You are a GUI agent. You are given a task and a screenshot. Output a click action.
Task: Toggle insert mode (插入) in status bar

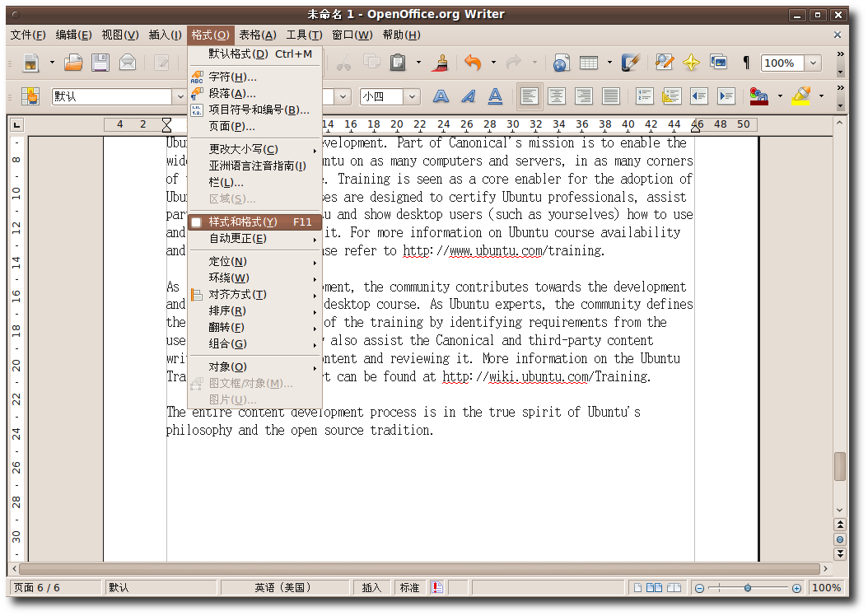[x=372, y=587]
